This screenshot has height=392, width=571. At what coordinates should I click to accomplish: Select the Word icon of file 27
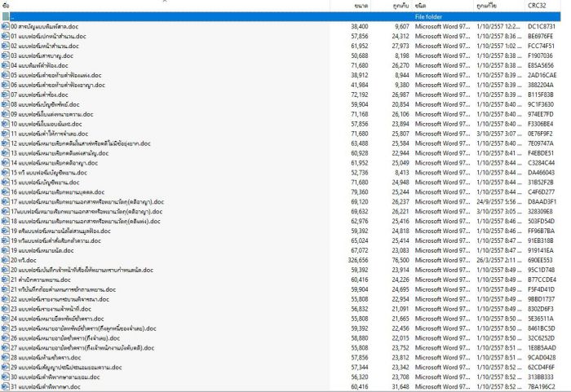coord(6,348)
